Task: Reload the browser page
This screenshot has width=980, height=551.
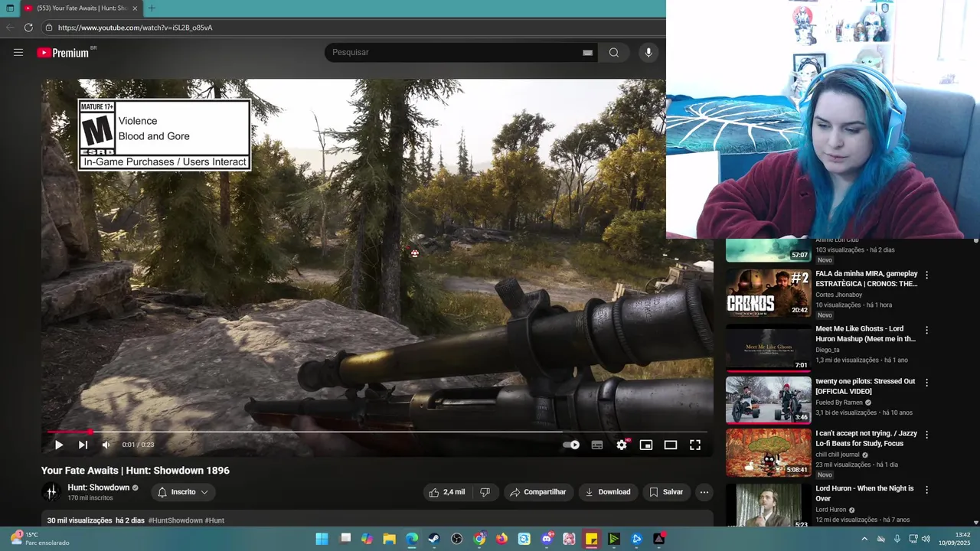Action: pos(28,28)
